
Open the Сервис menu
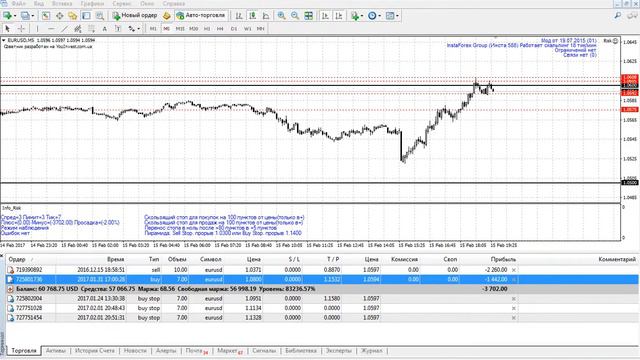point(122,3)
